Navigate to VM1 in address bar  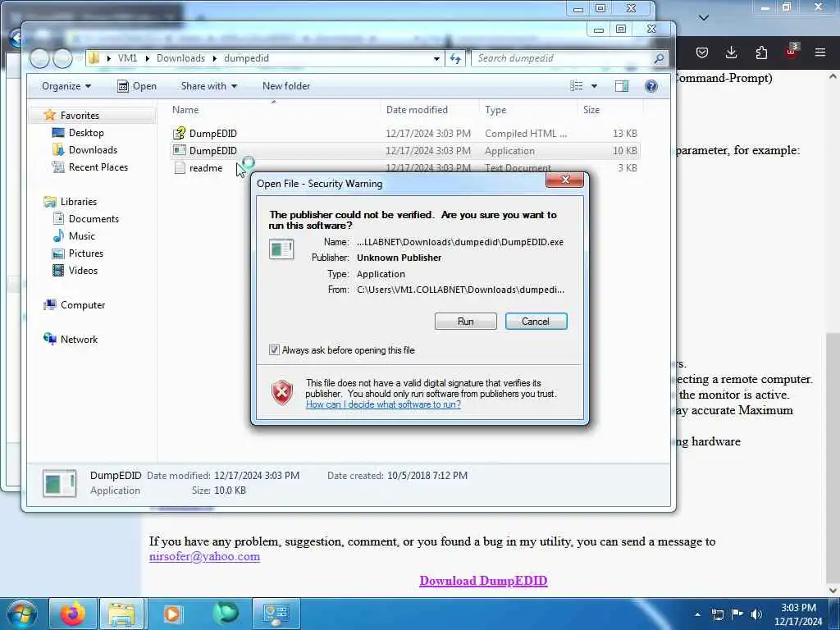click(x=127, y=58)
